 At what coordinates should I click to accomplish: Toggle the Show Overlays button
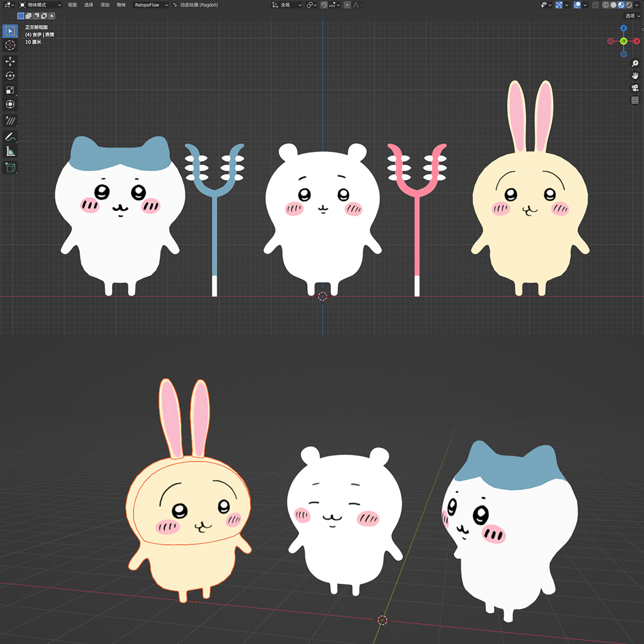(x=577, y=5)
